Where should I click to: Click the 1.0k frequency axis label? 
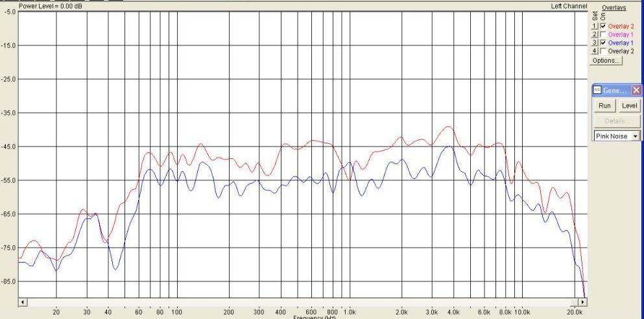click(350, 312)
